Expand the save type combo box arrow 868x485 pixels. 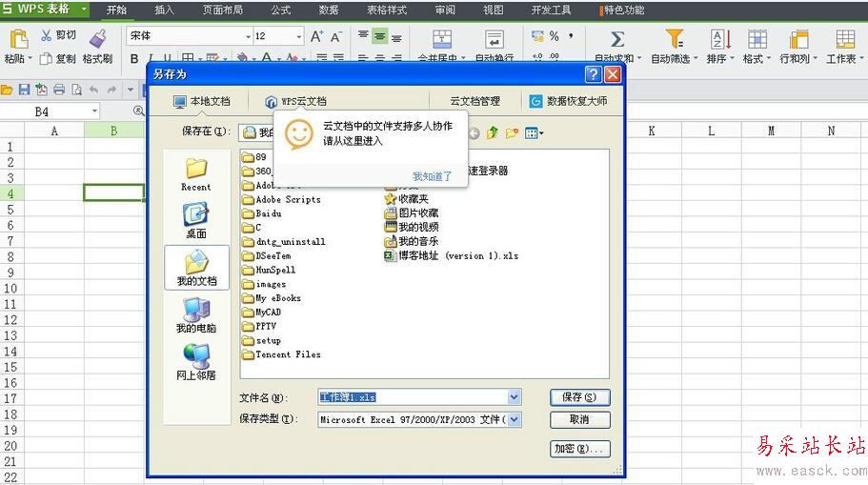(x=514, y=419)
